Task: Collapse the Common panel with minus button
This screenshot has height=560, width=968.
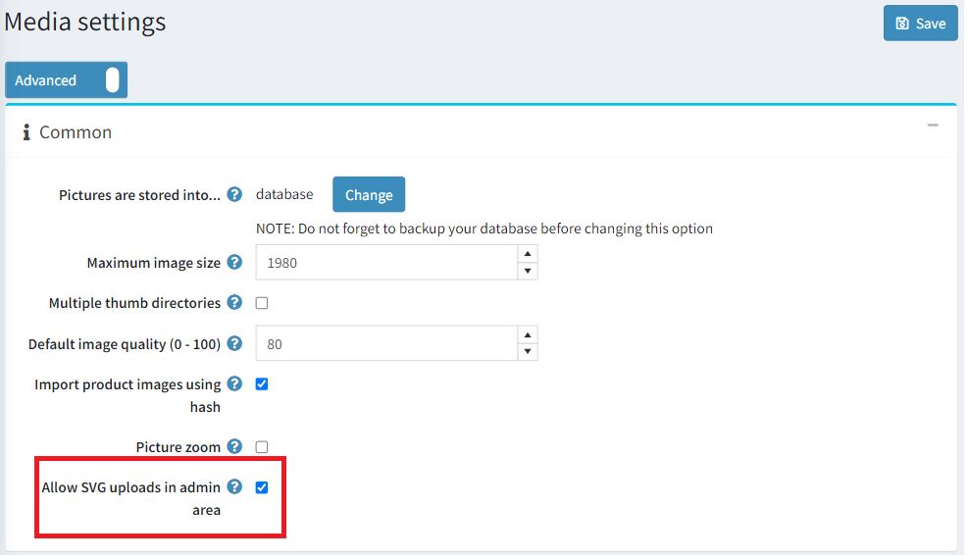Action: point(933,126)
